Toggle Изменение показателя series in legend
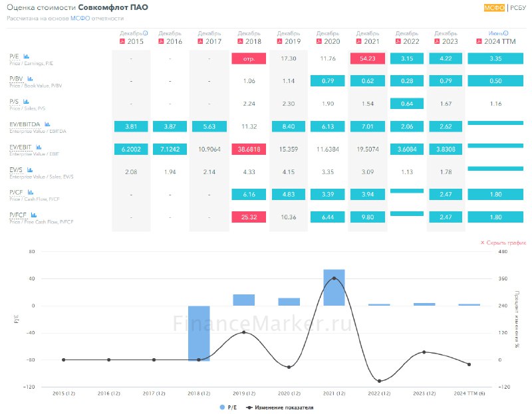532x414 pixels. (x=280, y=407)
